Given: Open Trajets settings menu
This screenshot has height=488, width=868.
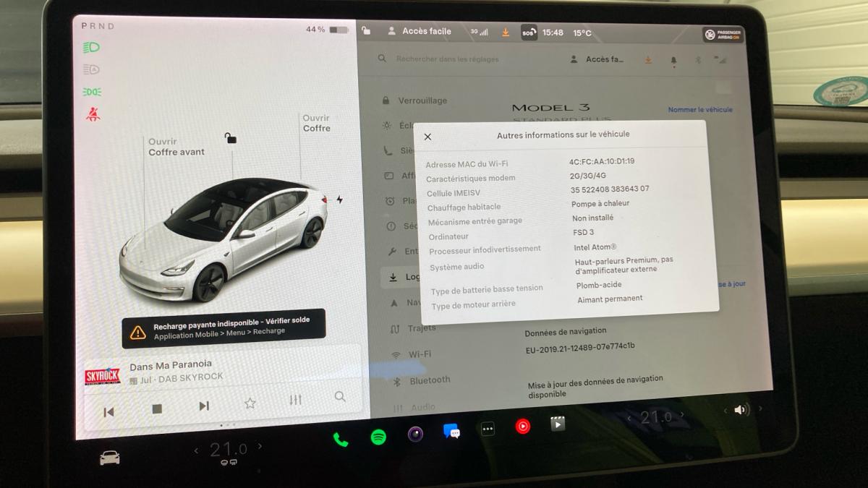Looking at the screenshot, I should pyautogui.click(x=413, y=328).
